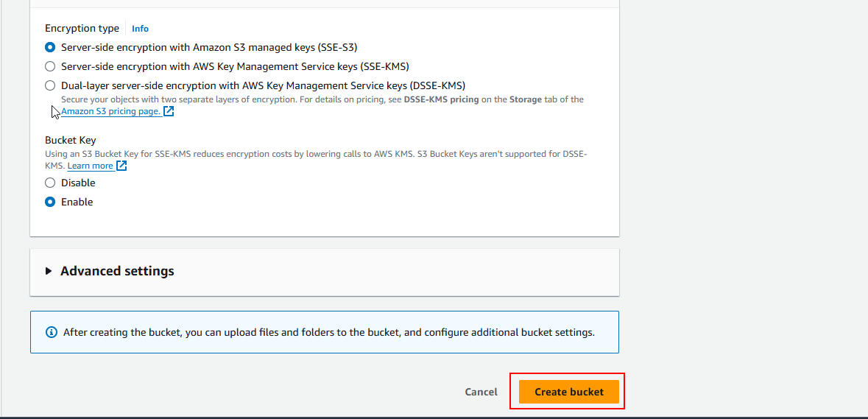
Task: Click the Encryption type heading label
Action: coord(82,29)
